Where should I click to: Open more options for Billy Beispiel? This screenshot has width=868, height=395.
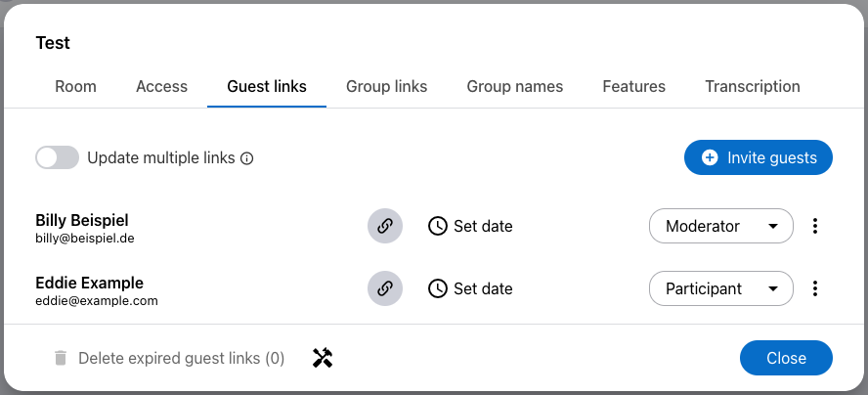pos(815,226)
